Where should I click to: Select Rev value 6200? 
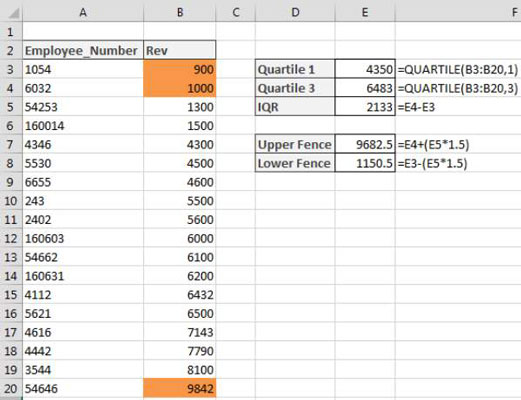(x=180, y=276)
